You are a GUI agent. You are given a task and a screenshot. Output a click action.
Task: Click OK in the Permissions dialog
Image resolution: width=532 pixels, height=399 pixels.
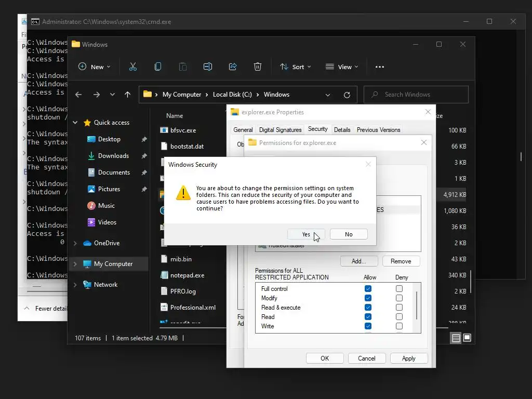[x=325, y=358]
